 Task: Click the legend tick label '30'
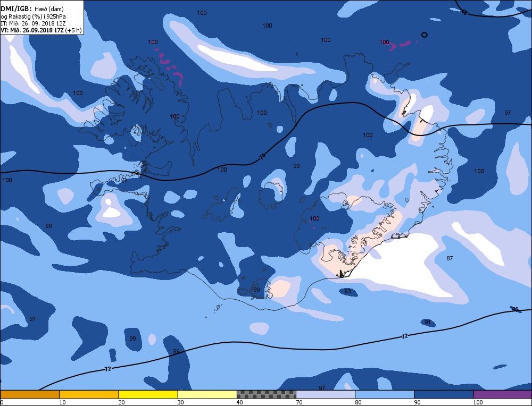click(180, 402)
